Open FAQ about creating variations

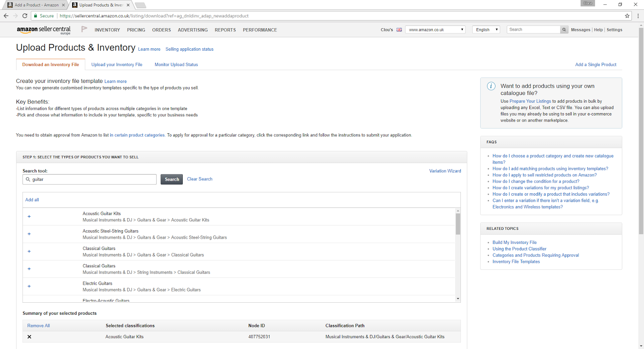point(541,188)
